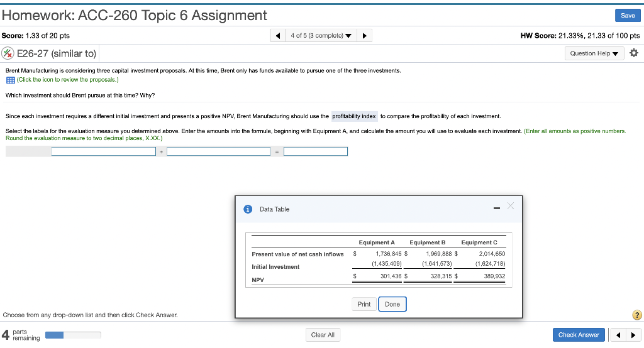Open the '4 of 5 (3 complete)' question dropdown
644x348 pixels.
tap(321, 36)
